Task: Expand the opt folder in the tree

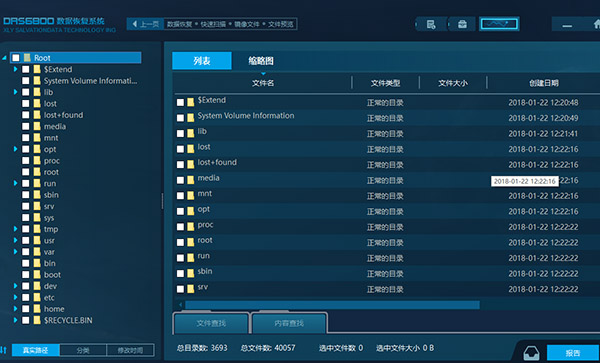Action: (16, 149)
